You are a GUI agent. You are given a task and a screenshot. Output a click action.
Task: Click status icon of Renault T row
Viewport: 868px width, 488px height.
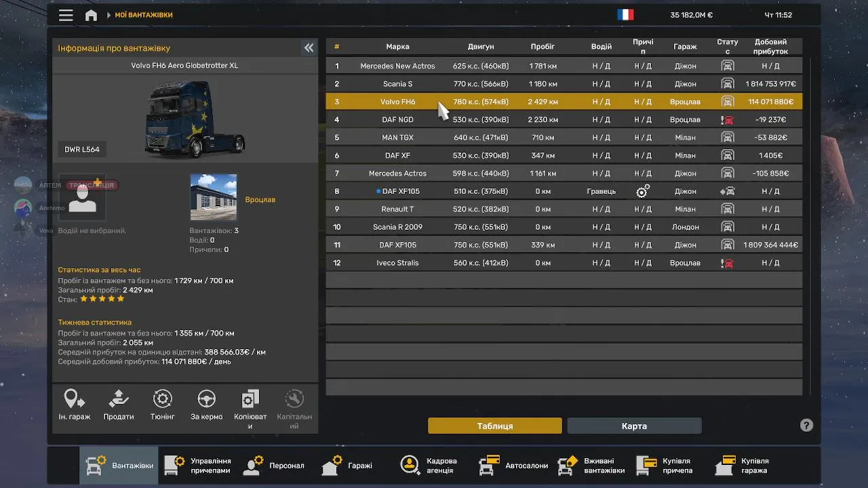[x=728, y=209]
